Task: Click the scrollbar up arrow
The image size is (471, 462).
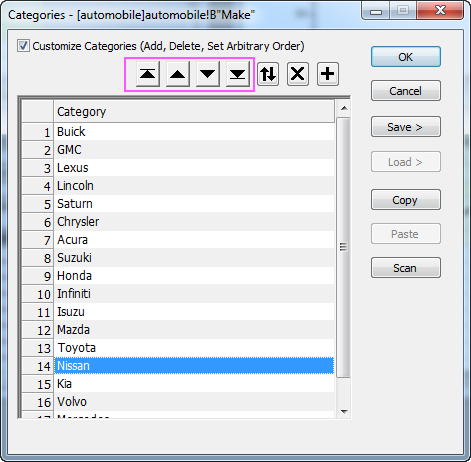Action: tap(344, 108)
